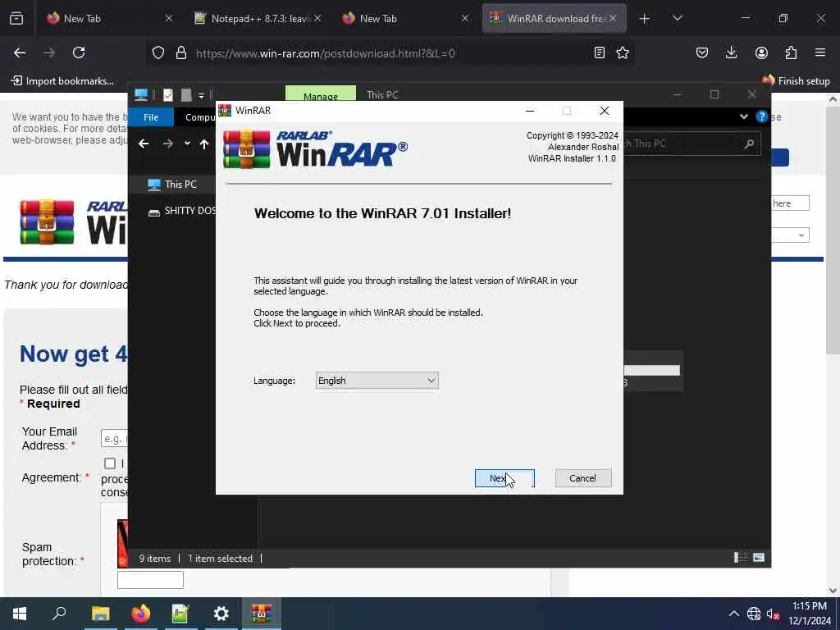Open Windows taskbar search
The height and width of the screenshot is (630, 840).
tap(59, 614)
